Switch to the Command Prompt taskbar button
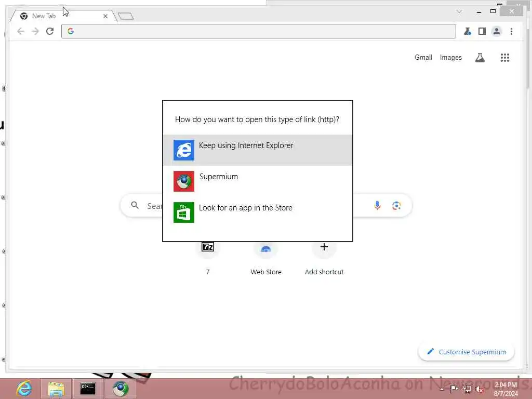This screenshot has width=532, height=399. point(88,389)
